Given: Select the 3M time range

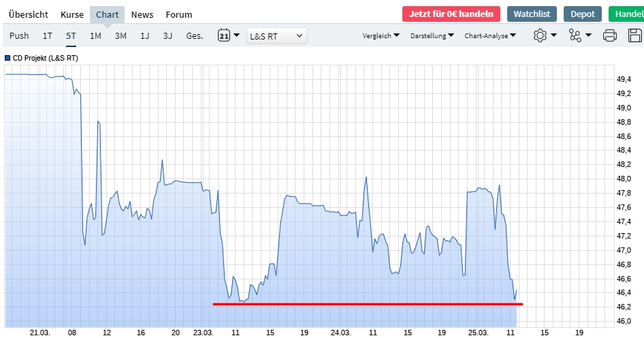Looking at the screenshot, I should coord(120,35).
